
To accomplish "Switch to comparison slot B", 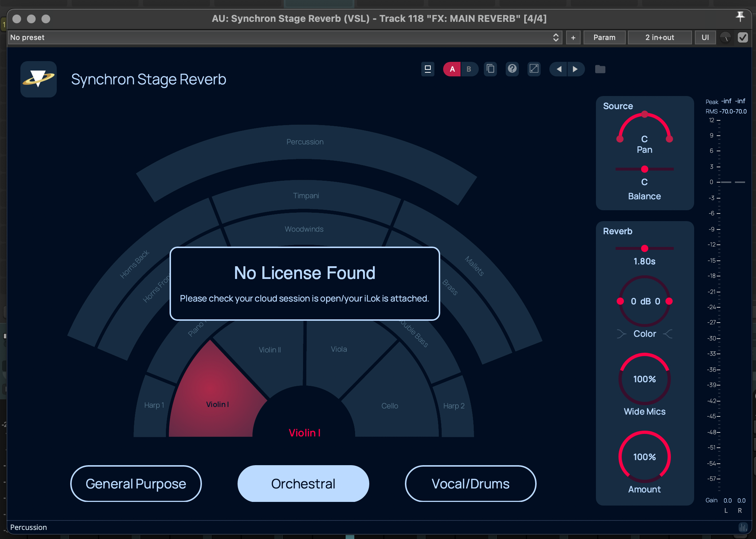I will tap(469, 69).
